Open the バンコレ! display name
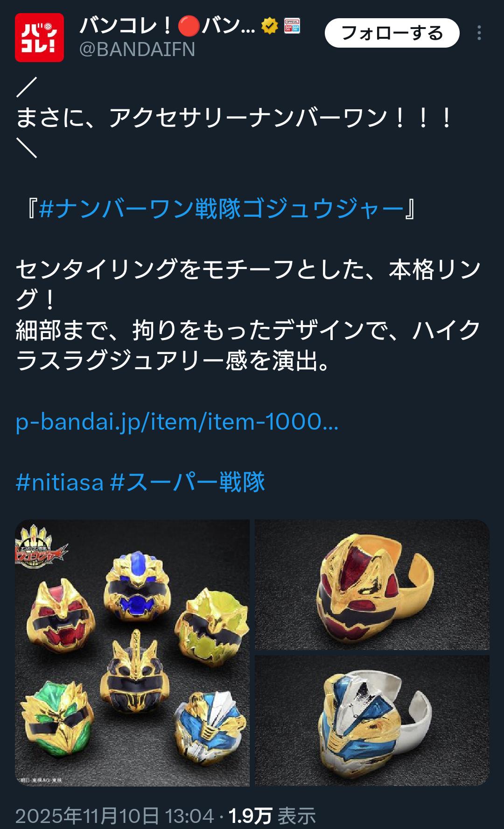 tap(168, 26)
